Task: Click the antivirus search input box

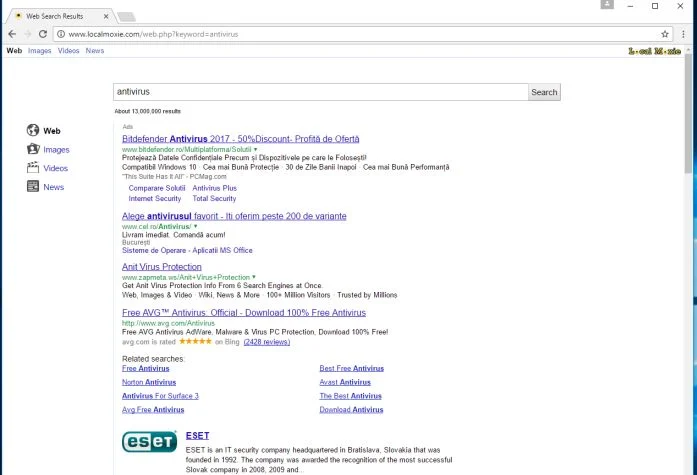Action: tap(320, 92)
